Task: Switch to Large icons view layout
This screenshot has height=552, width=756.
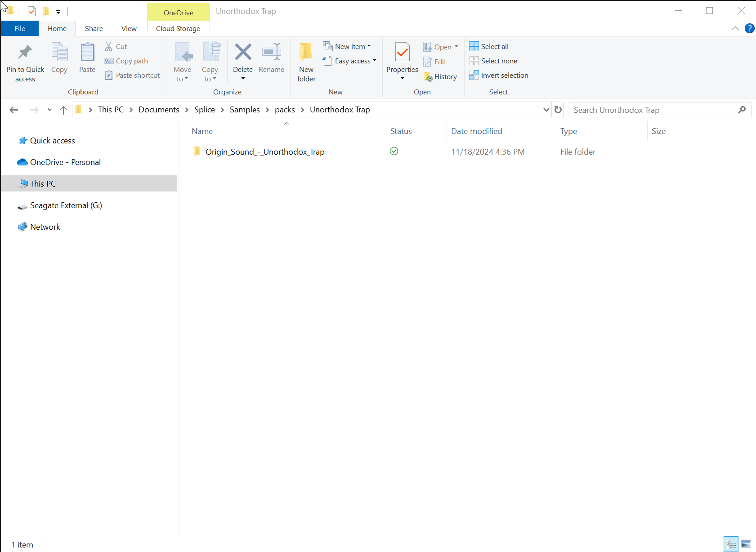Action: 746,544
